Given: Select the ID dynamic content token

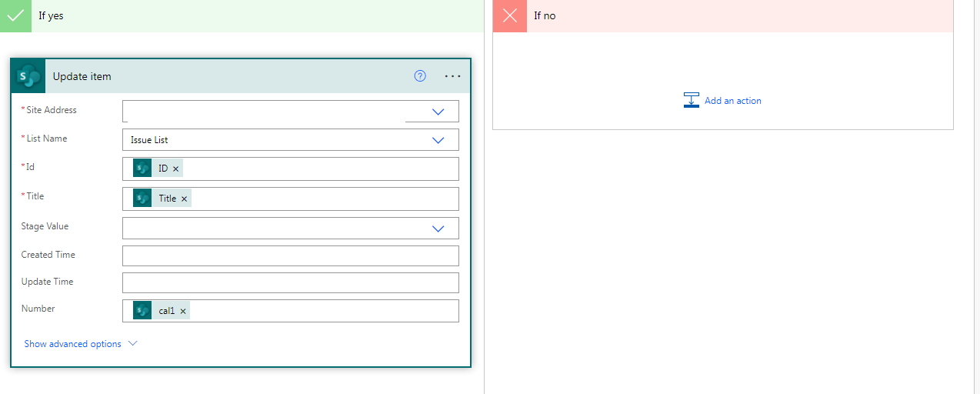Looking at the screenshot, I should tap(158, 169).
